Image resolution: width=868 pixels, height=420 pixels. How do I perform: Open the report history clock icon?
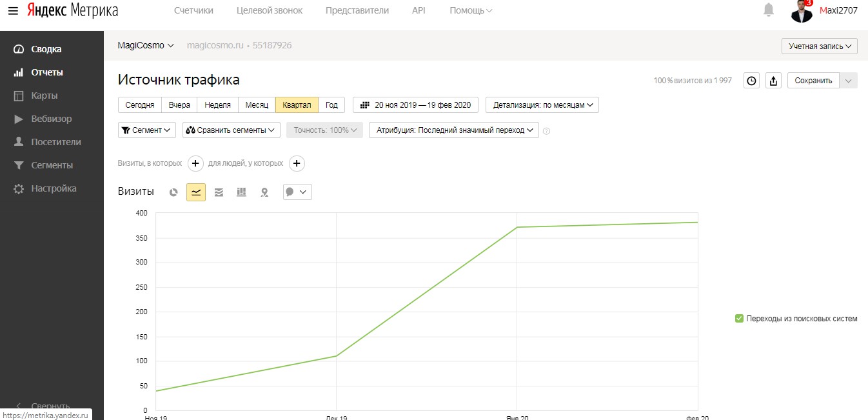pos(751,81)
